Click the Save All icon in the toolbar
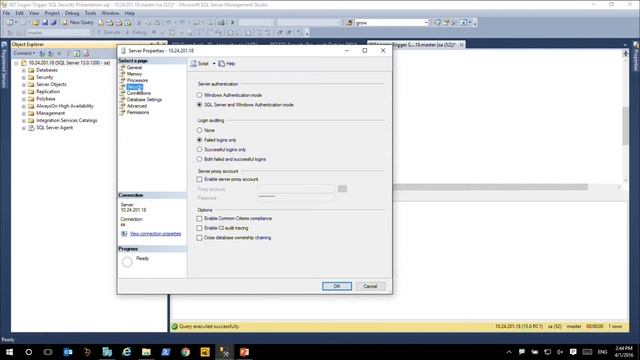The image size is (640, 360). (53, 22)
